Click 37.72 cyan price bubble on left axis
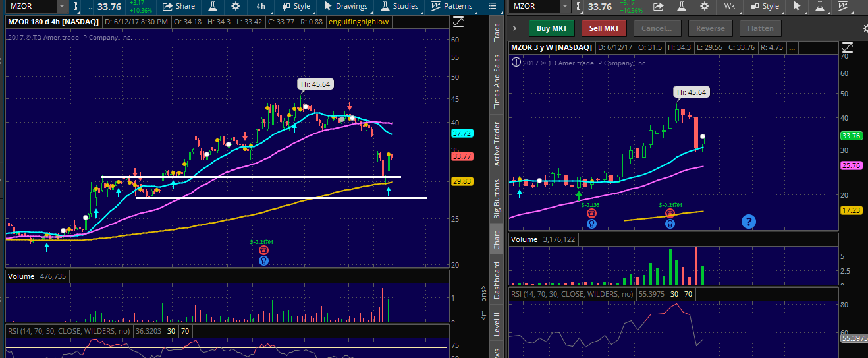 tap(461, 133)
